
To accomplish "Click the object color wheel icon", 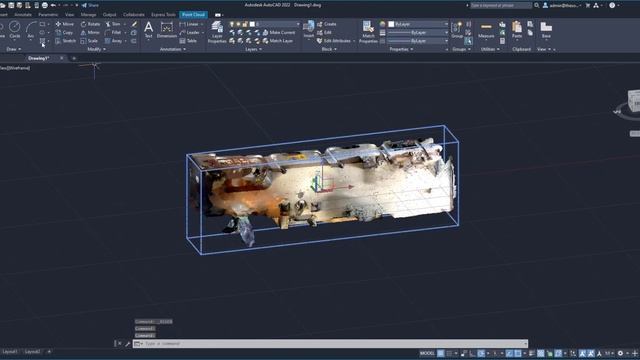I will tap(382, 24).
